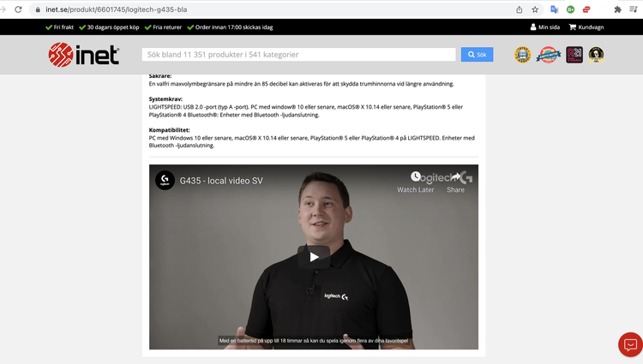Go to the inet logo home page
This screenshot has width=643, height=364.
pyautogui.click(x=84, y=55)
